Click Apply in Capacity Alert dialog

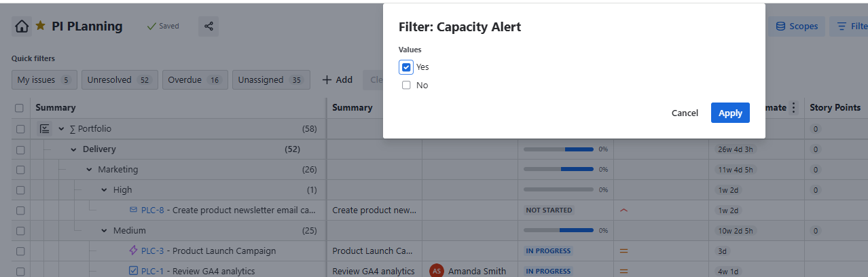coord(730,113)
